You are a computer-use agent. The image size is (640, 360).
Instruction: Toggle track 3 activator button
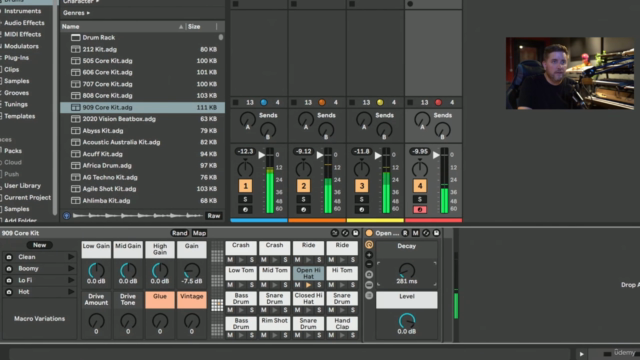[362, 186]
